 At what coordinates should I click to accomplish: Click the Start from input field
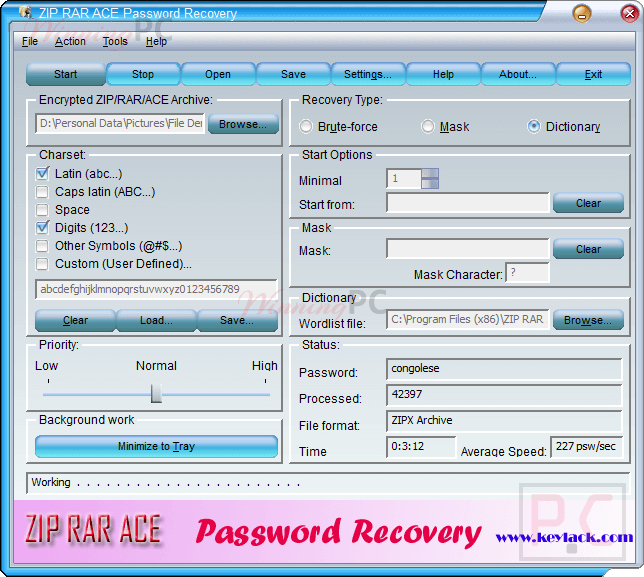click(468, 203)
